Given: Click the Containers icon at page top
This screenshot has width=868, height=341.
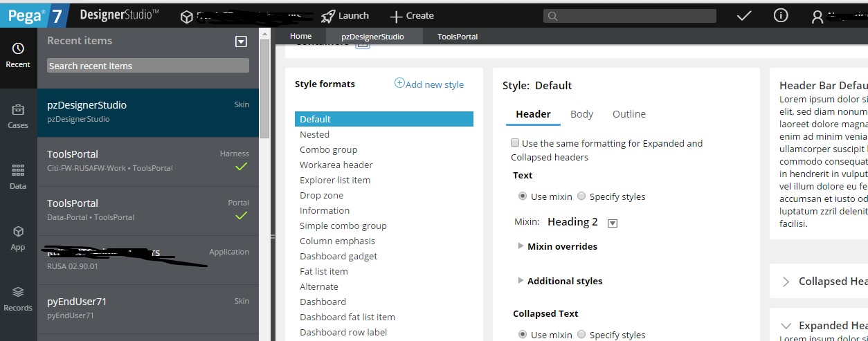Looking at the screenshot, I should tap(363, 45).
